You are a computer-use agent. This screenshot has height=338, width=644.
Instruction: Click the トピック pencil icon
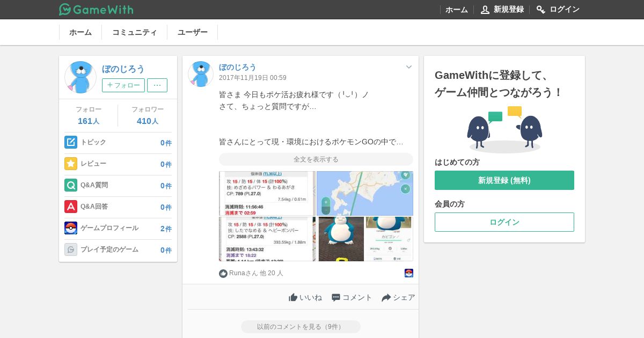71,142
